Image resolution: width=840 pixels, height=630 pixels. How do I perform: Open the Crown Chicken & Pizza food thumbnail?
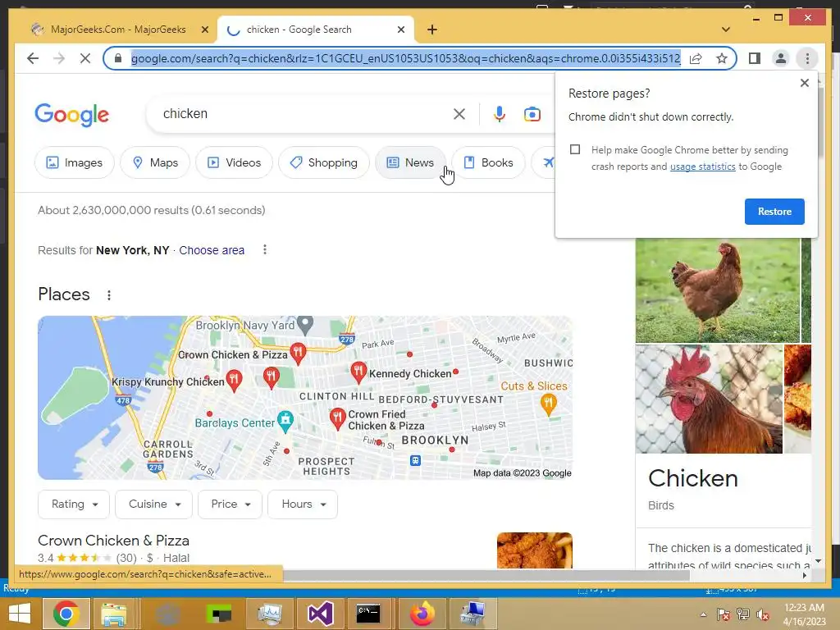click(x=535, y=550)
